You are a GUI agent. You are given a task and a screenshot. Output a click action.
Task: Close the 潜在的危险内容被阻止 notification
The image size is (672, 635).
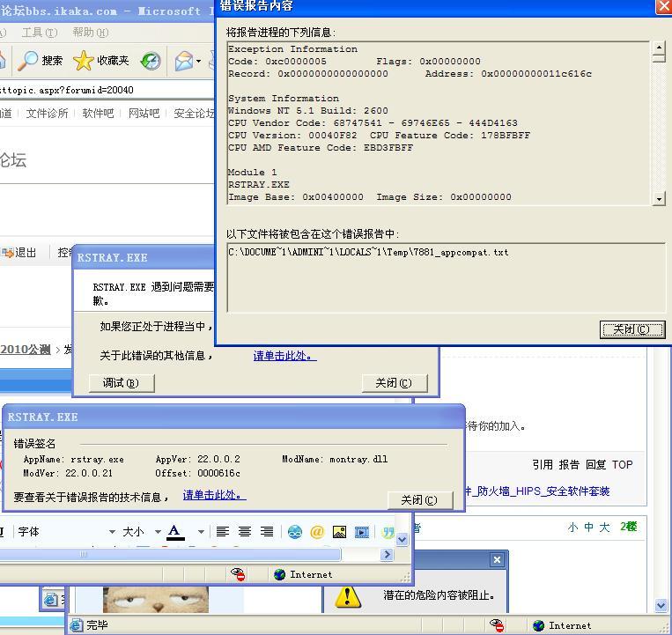point(497,559)
